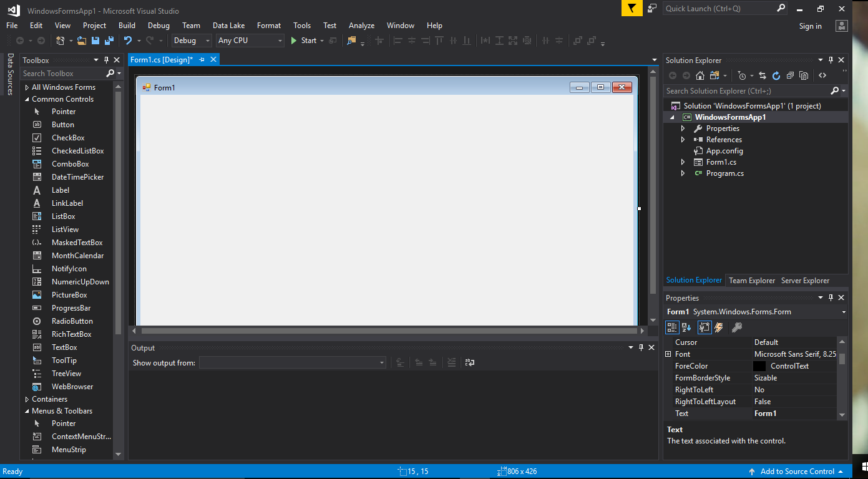Switch to the Team Explorer tab
Screen dimensions: 868x479
(x=752, y=281)
